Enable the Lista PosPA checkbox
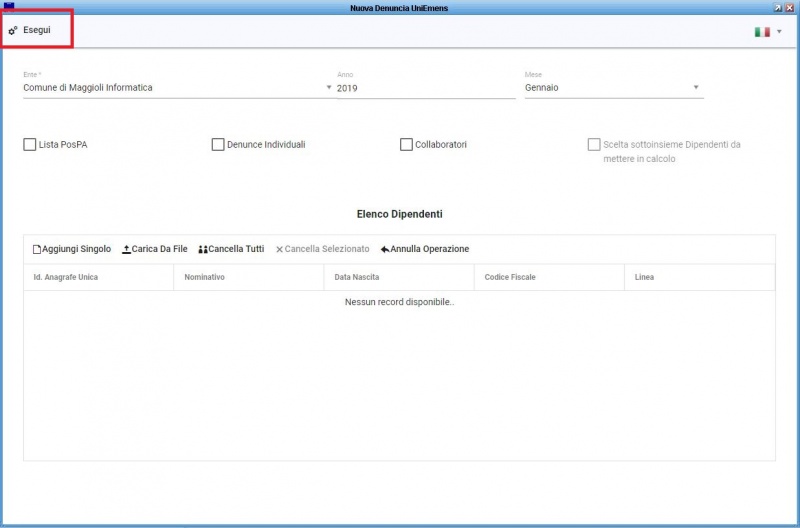 pyautogui.click(x=29, y=144)
